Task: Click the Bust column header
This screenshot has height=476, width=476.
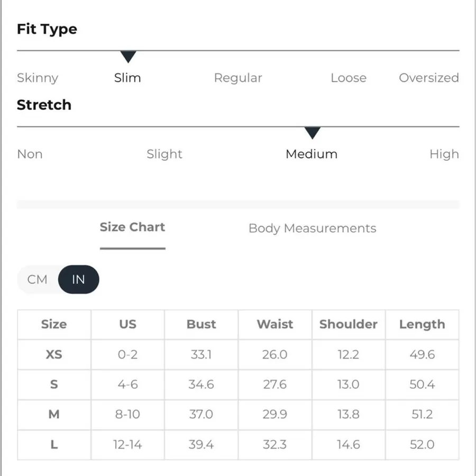Action: [202, 324]
